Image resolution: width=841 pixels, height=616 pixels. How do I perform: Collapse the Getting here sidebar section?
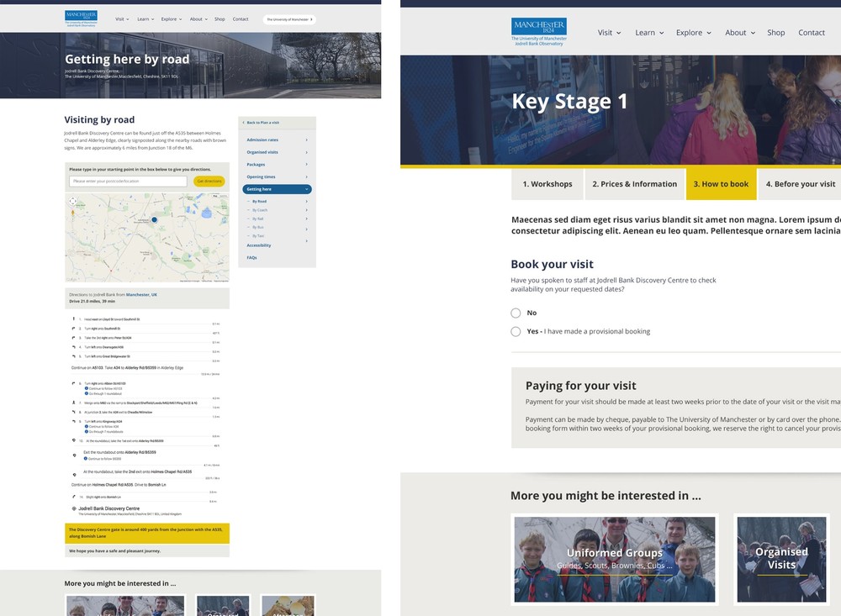(307, 189)
